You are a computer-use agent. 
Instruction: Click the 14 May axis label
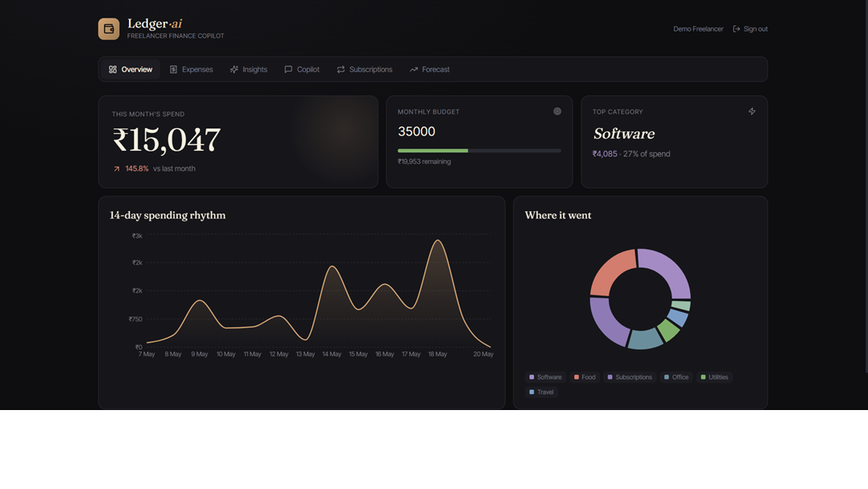point(332,354)
